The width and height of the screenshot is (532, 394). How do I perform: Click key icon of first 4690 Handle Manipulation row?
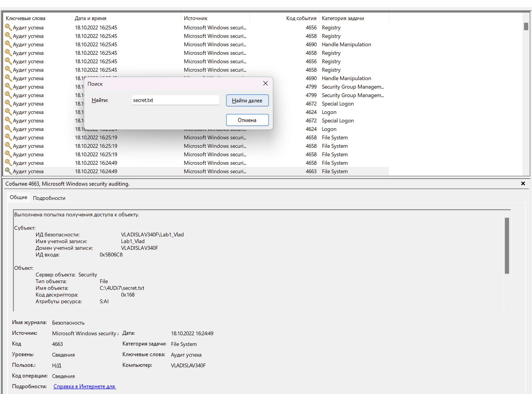pos(8,44)
